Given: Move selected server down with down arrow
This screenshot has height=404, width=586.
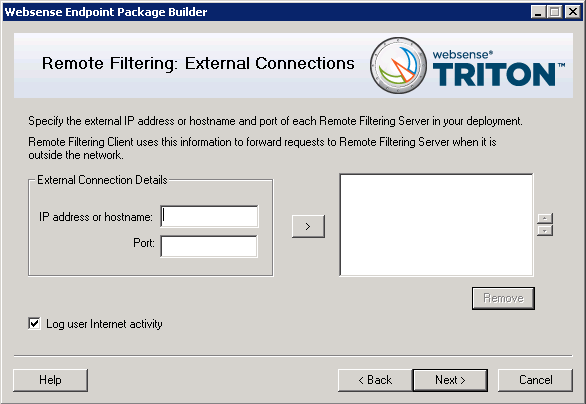Looking at the screenshot, I should coord(545,231).
